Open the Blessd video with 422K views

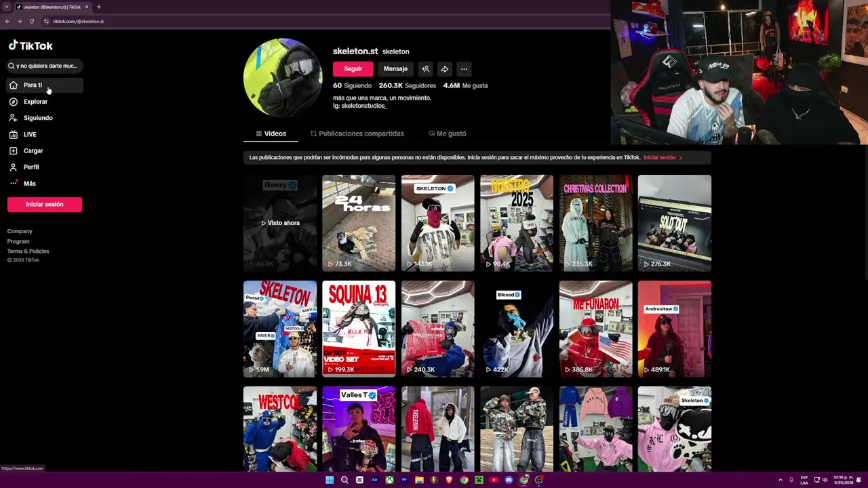[517, 329]
